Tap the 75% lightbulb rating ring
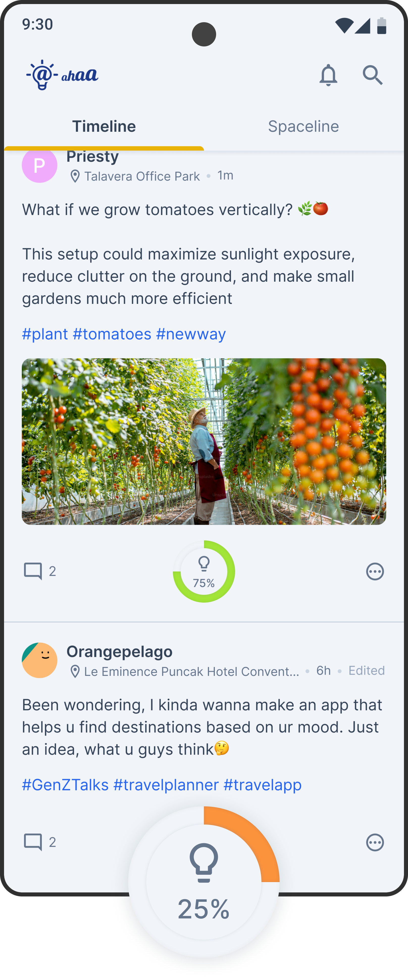 click(x=204, y=571)
